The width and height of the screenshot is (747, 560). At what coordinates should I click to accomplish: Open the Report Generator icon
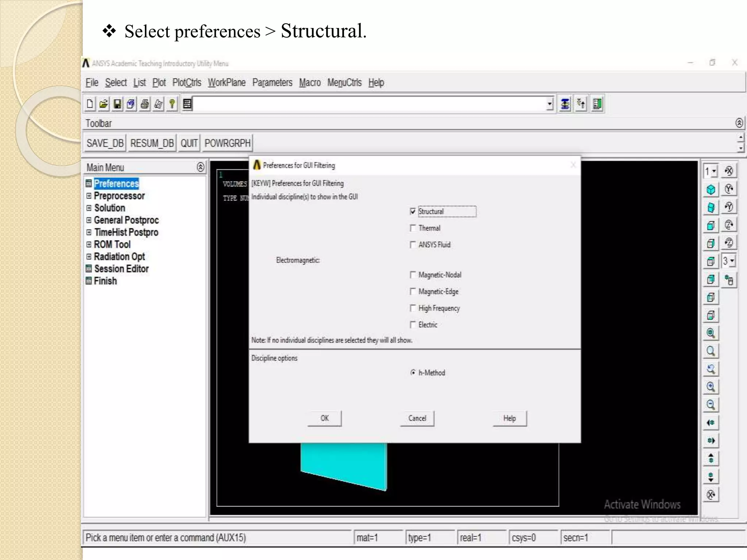pos(158,104)
